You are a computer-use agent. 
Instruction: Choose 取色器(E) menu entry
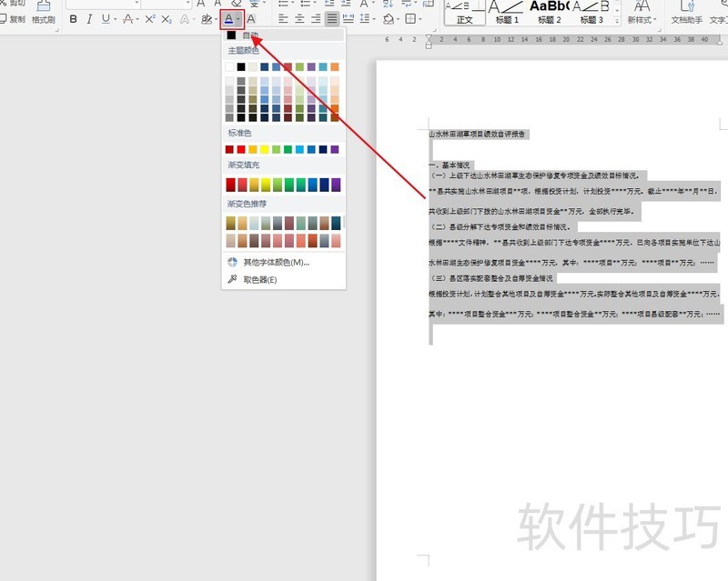(283, 279)
